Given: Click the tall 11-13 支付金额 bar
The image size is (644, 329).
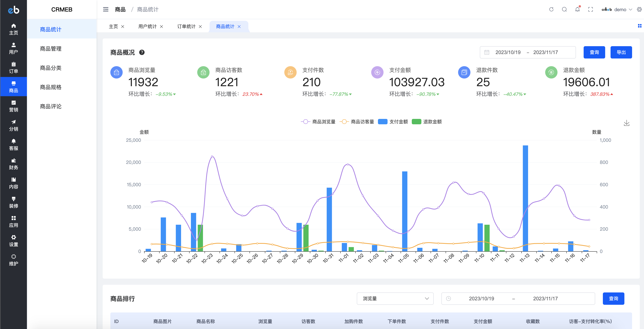Looking at the screenshot, I should 525,198.
